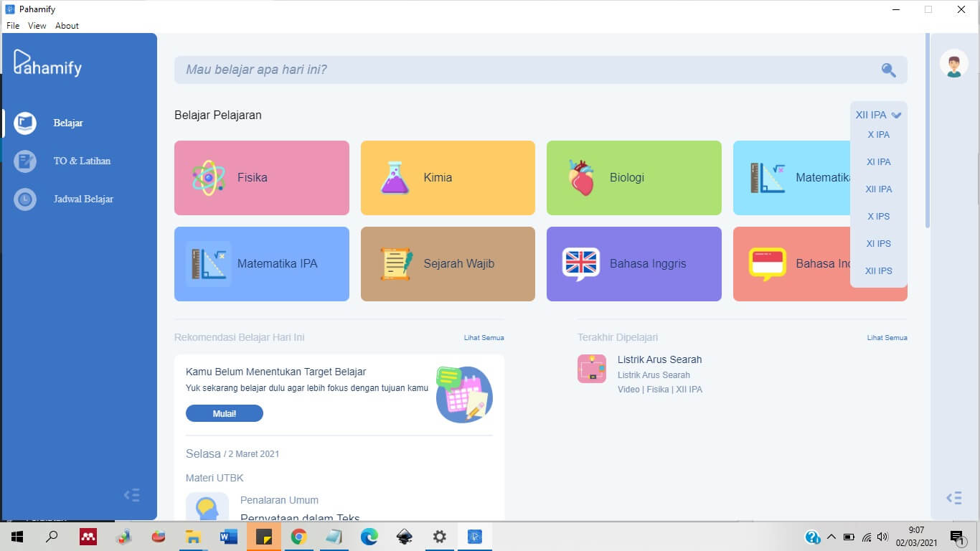Collapse the left sidebar with the arrow icon

pos(131,495)
